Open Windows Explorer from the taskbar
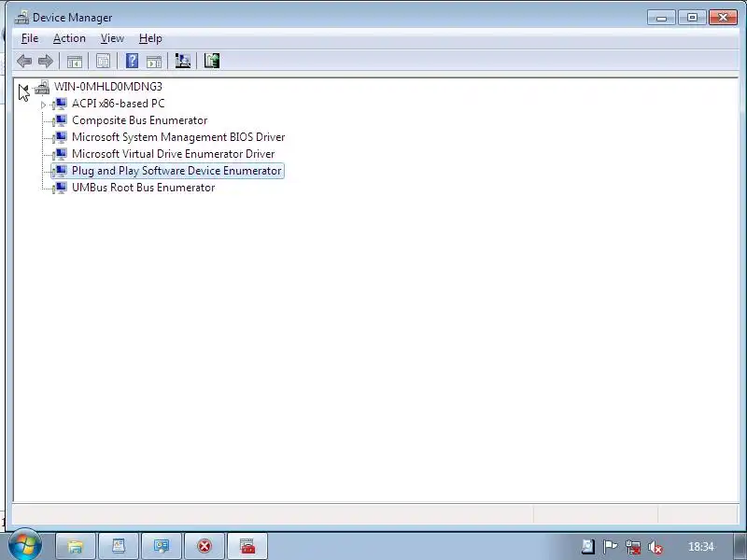Viewport: 747px width, 560px height. click(x=76, y=546)
